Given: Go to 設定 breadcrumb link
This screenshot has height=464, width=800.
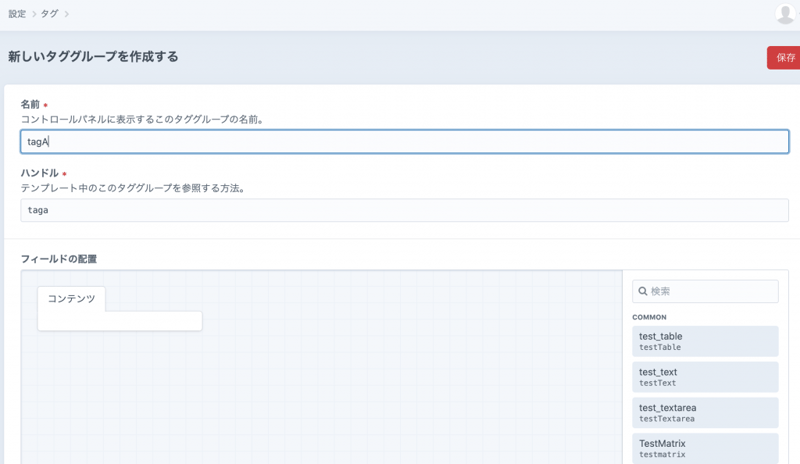Looking at the screenshot, I should 17,14.
